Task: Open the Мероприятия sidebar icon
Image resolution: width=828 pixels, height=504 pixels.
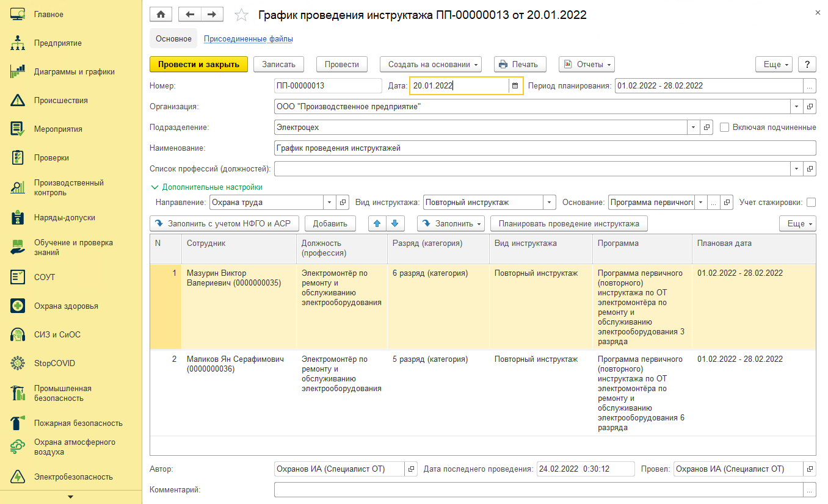Action: [17, 129]
